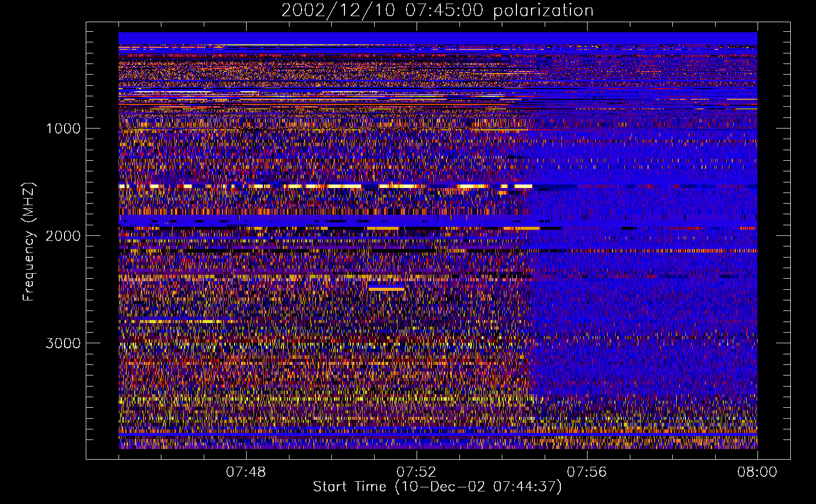This screenshot has height=504, width=816.
Task: Select the 2000 frequency axis label
Action: click(x=63, y=236)
